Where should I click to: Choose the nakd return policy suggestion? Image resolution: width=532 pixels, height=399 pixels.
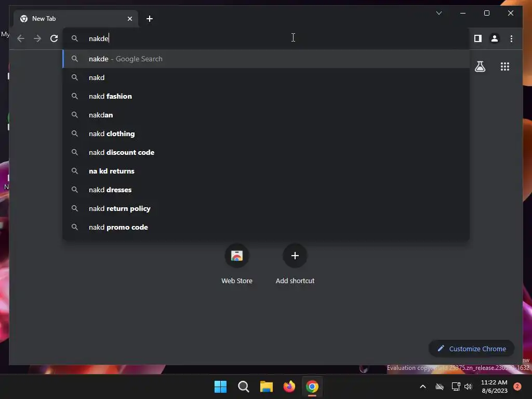pyautogui.click(x=266, y=208)
